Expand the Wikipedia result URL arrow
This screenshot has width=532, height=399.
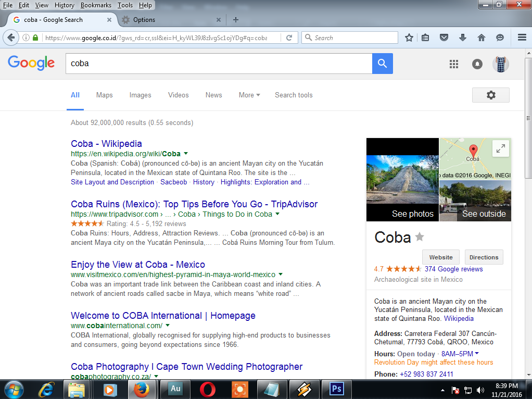186,154
